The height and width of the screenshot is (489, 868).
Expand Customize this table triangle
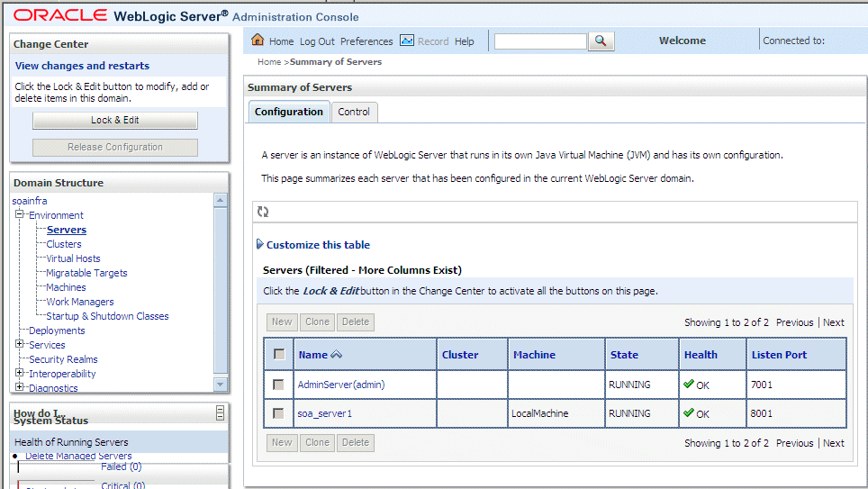click(x=259, y=244)
